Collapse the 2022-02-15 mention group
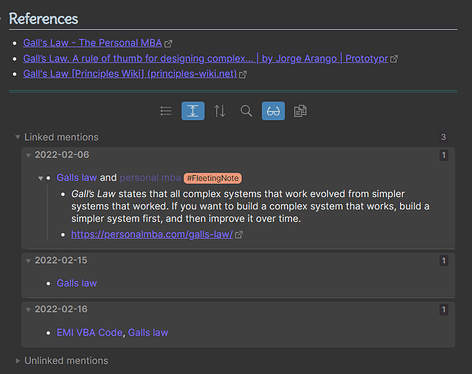Image resolution: width=472 pixels, height=374 pixels. (28, 261)
